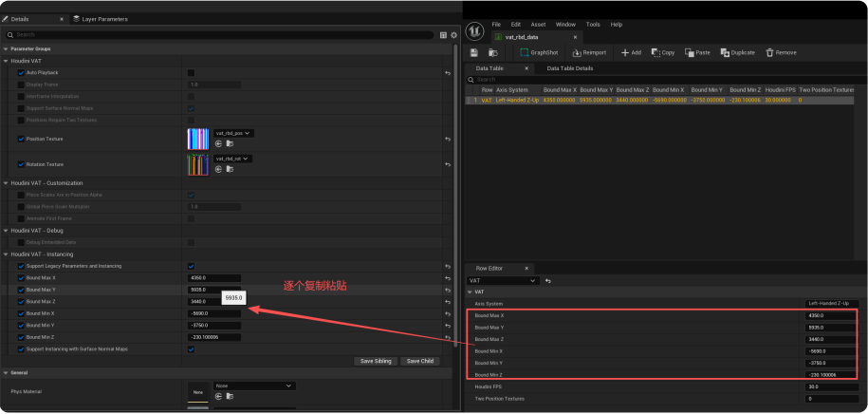Click the Browse to asset icon
Screen dimensions: 868x414
pos(492,52)
